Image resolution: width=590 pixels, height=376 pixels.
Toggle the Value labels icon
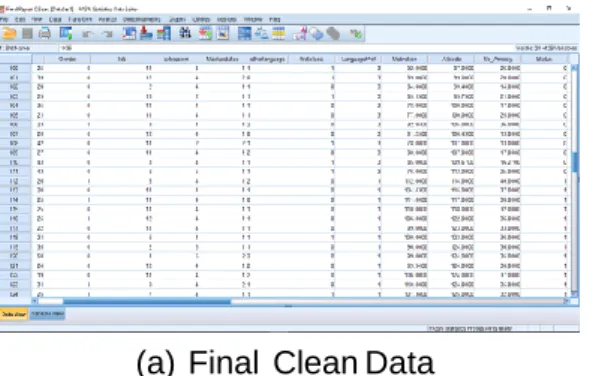pyautogui.click(x=300, y=33)
